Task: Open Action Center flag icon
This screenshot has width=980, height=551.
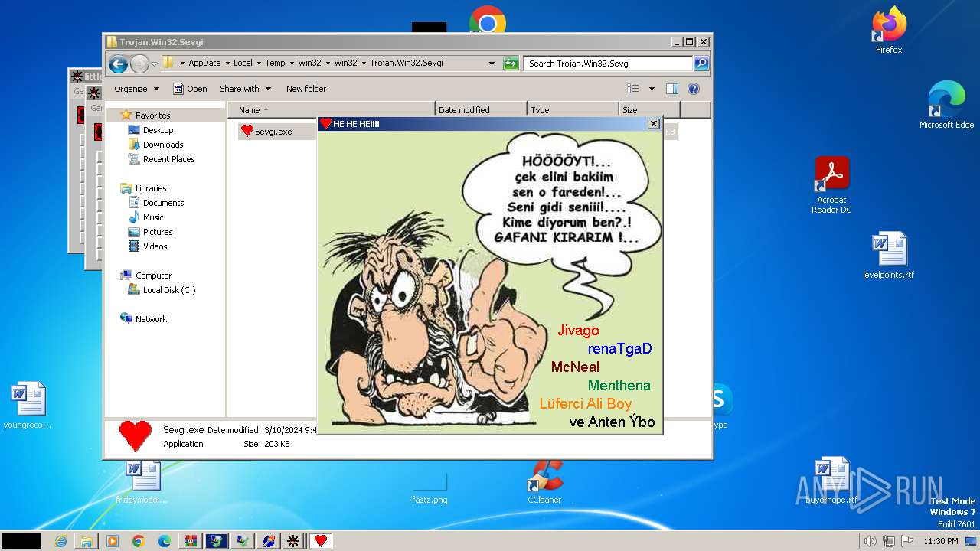Action: pyautogui.click(x=907, y=541)
